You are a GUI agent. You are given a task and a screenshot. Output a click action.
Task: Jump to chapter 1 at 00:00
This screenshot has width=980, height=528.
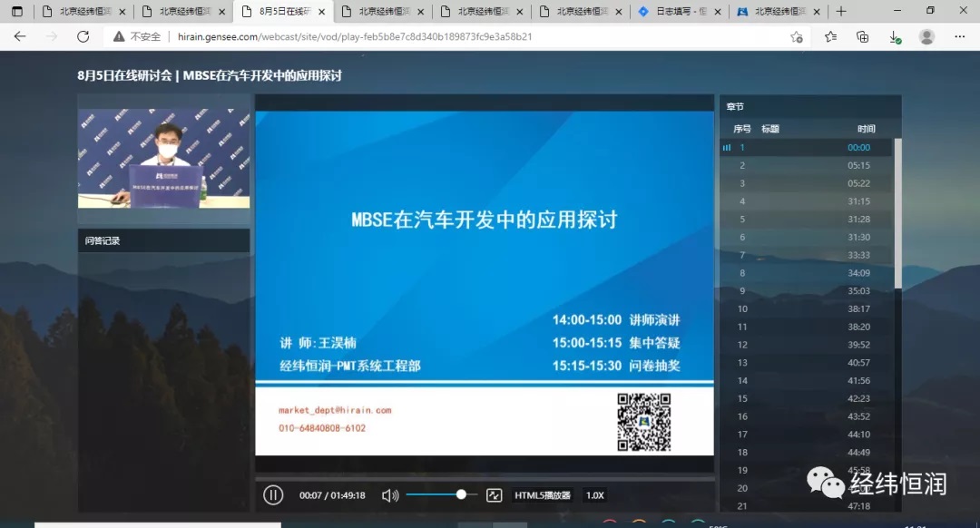pyautogui.click(x=807, y=148)
